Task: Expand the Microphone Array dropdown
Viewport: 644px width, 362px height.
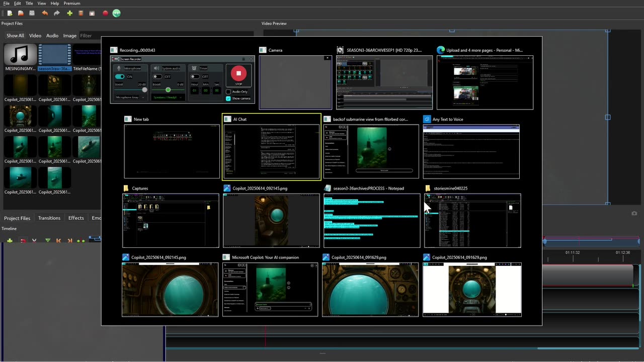Action: click(130, 97)
